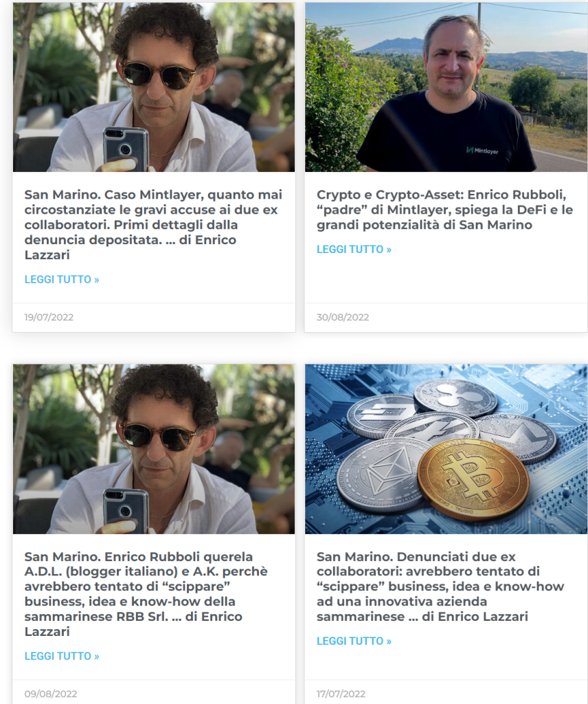Click LEGGI TUTTO under the Caso Mintlayer article
Screen dimensions: 588x704
(x=62, y=279)
